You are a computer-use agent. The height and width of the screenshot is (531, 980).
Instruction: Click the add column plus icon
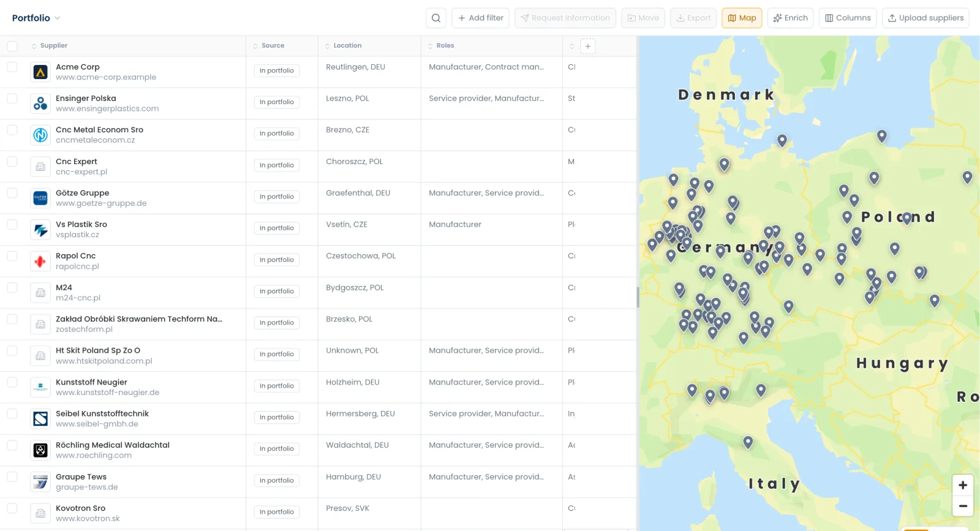(x=587, y=46)
